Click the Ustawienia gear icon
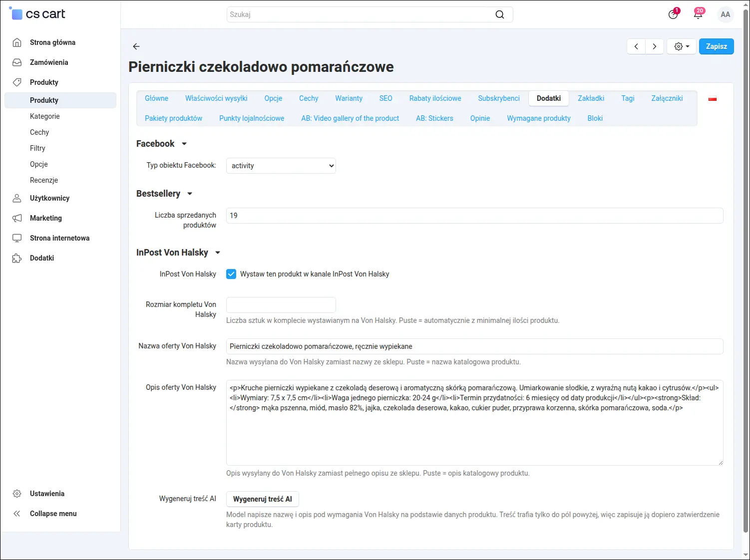750x560 pixels. click(17, 494)
